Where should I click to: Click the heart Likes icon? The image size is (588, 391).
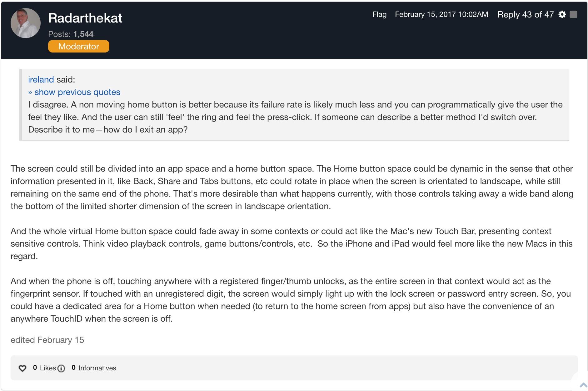(22, 368)
